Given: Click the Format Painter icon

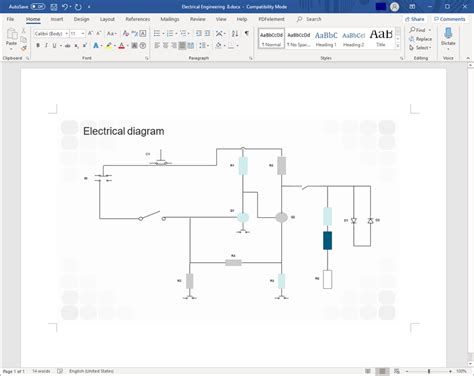Looking at the screenshot, I should click(x=24, y=48).
